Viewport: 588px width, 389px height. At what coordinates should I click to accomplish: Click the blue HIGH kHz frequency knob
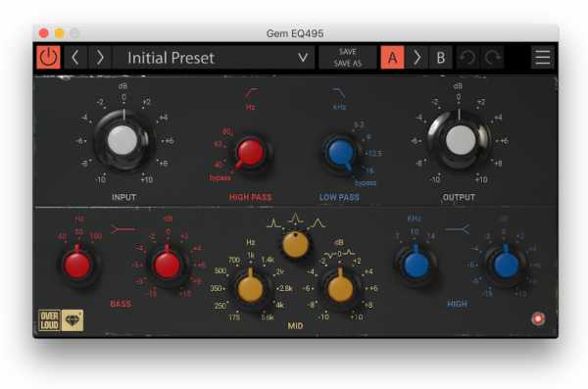[416, 264]
